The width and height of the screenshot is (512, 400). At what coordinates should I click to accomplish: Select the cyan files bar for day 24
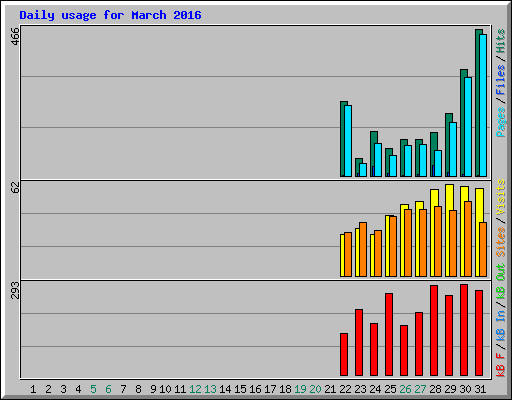coord(378,160)
